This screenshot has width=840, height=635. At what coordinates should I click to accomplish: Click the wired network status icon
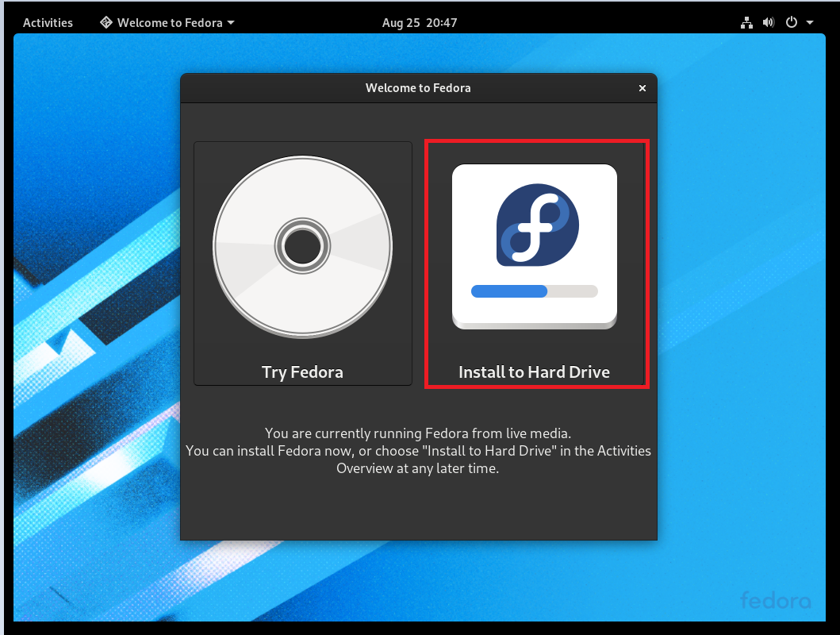tap(746, 22)
